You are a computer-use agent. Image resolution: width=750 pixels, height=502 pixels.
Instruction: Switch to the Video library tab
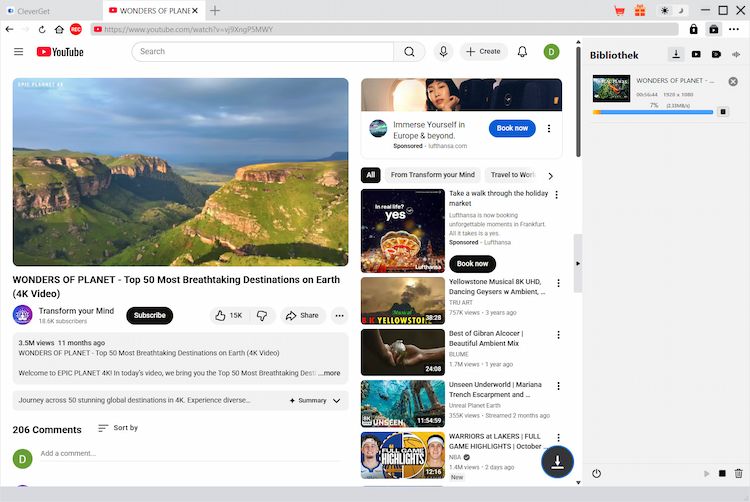coord(696,54)
